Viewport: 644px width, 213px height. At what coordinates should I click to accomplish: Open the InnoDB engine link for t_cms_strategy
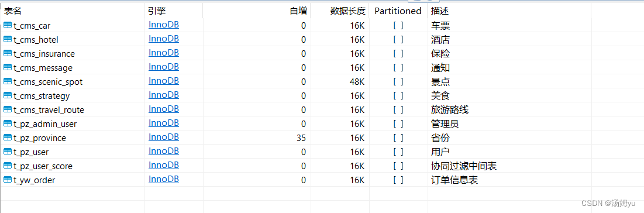click(164, 95)
